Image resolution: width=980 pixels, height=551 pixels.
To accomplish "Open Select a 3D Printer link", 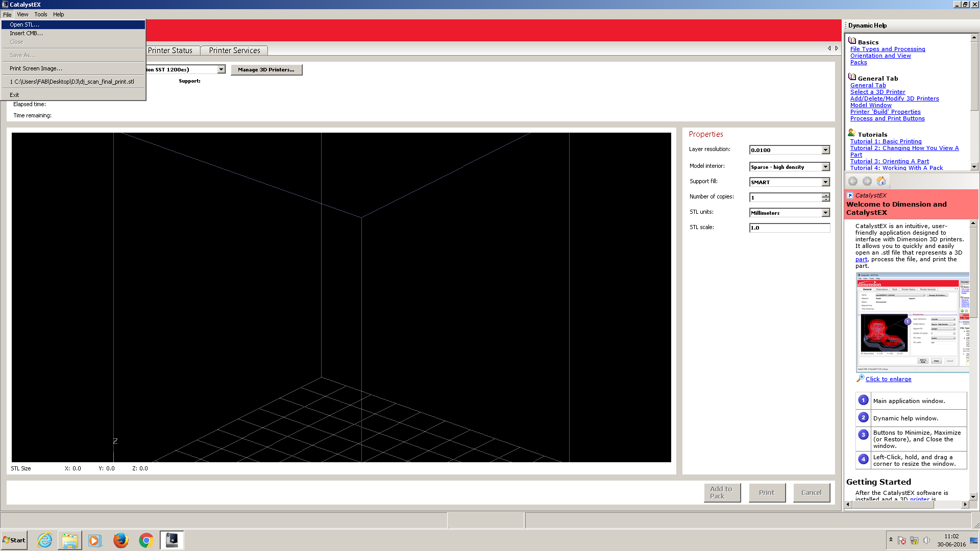I will pos(878,92).
